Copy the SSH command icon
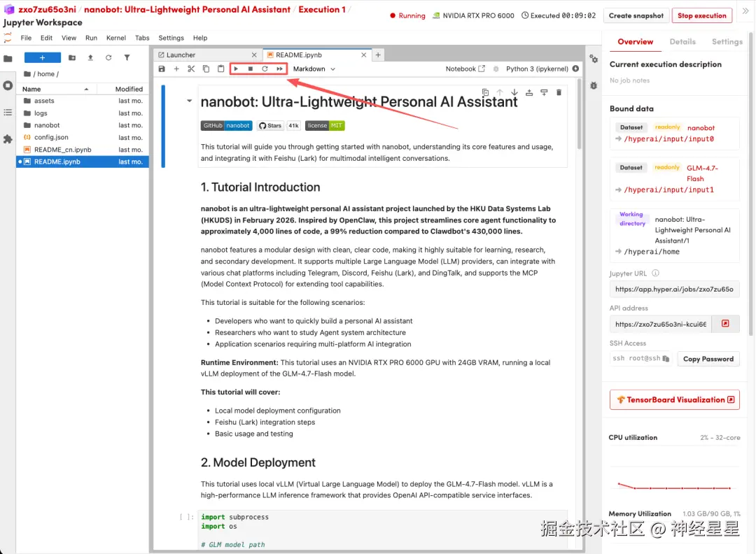 point(666,358)
